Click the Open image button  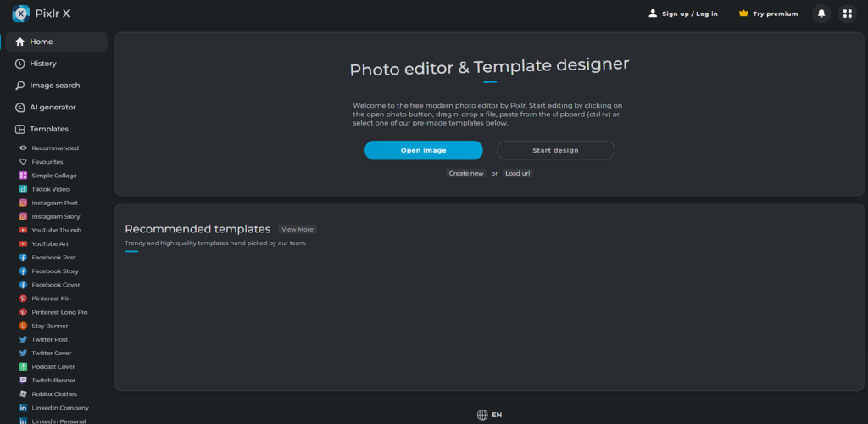click(423, 150)
